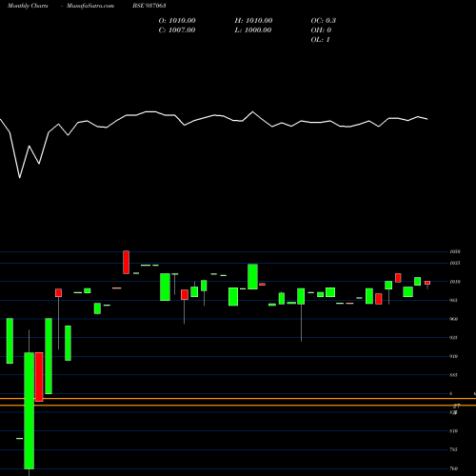Screen dimensions: 476x476
Task: Click the 910 price axis label
Action: point(454,356)
